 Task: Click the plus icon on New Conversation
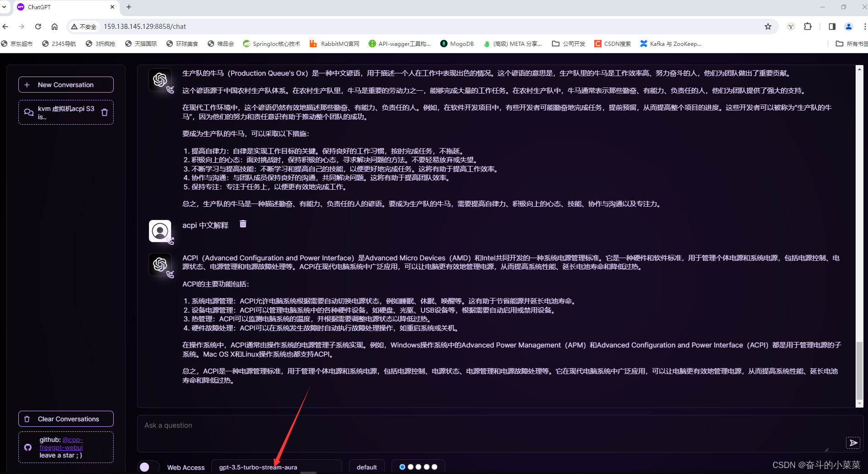27,84
